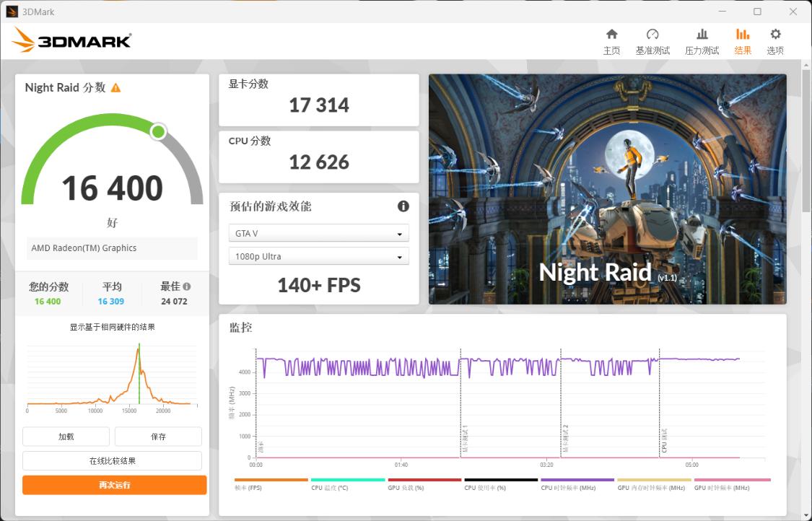Click the info icon next to 预估的游戏效能
812x521 pixels.
[x=403, y=206]
